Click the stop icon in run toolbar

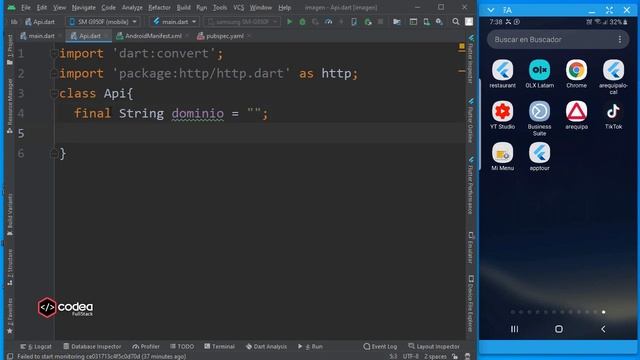tap(380, 22)
